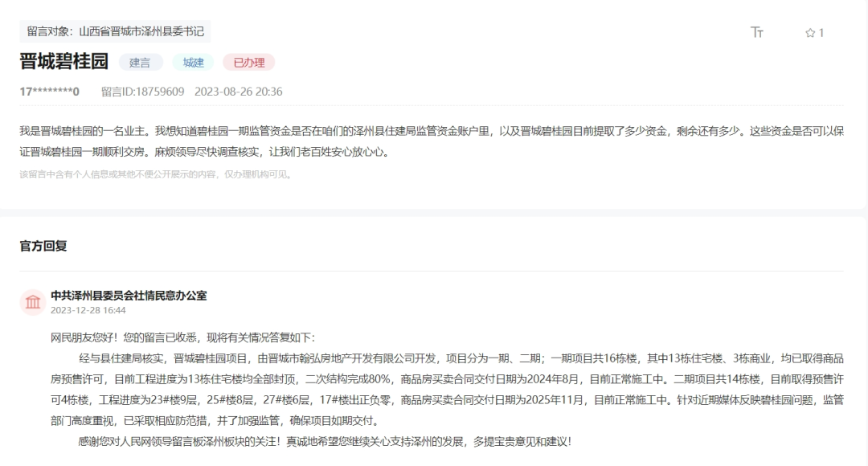Click responder name 中共泽州县委员会社情民意办公室
The image size is (868, 466).
pyautogui.click(x=129, y=296)
